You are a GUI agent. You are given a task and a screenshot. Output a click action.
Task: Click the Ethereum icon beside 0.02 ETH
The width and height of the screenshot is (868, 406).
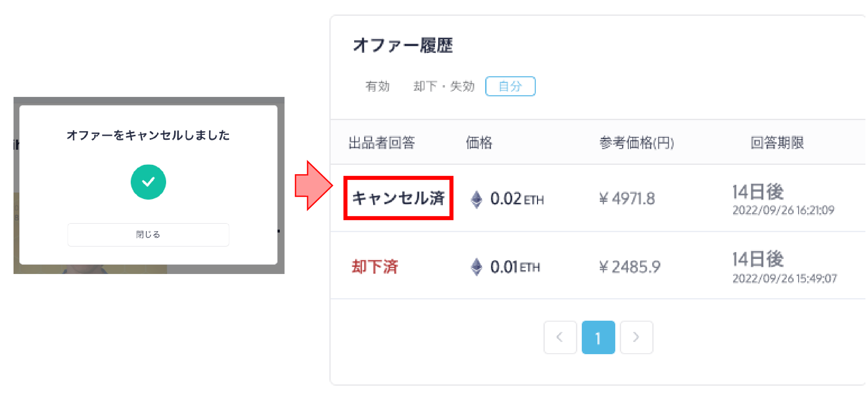(476, 199)
